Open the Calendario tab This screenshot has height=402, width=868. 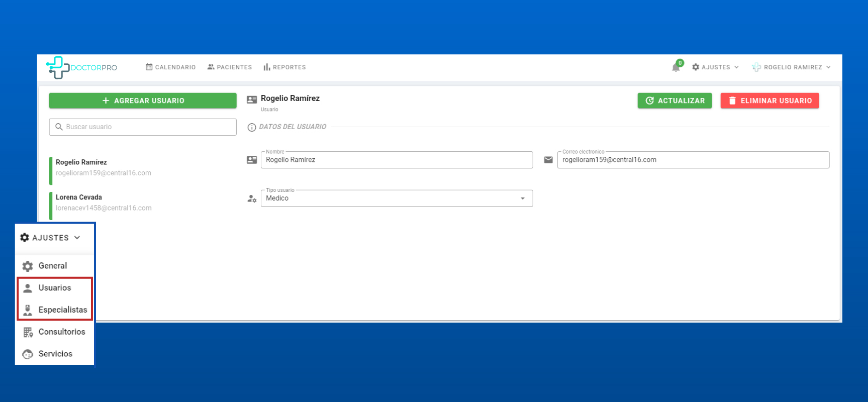click(x=170, y=67)
